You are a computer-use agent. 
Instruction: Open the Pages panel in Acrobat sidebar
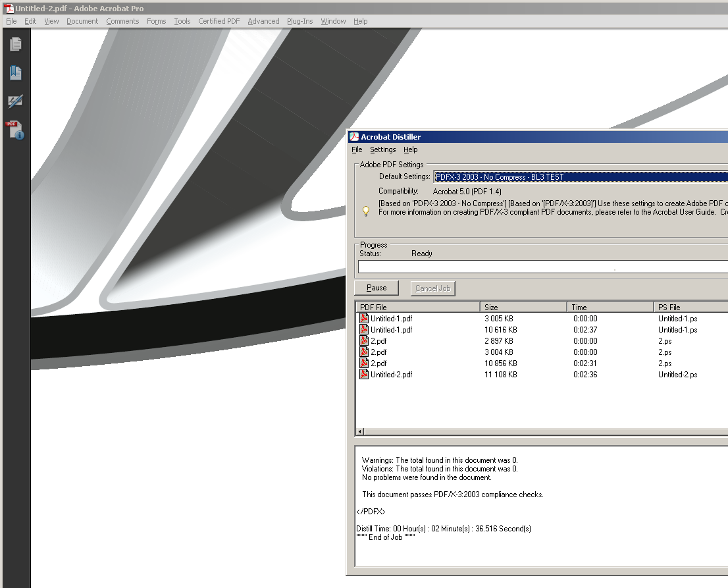[16, 44]
